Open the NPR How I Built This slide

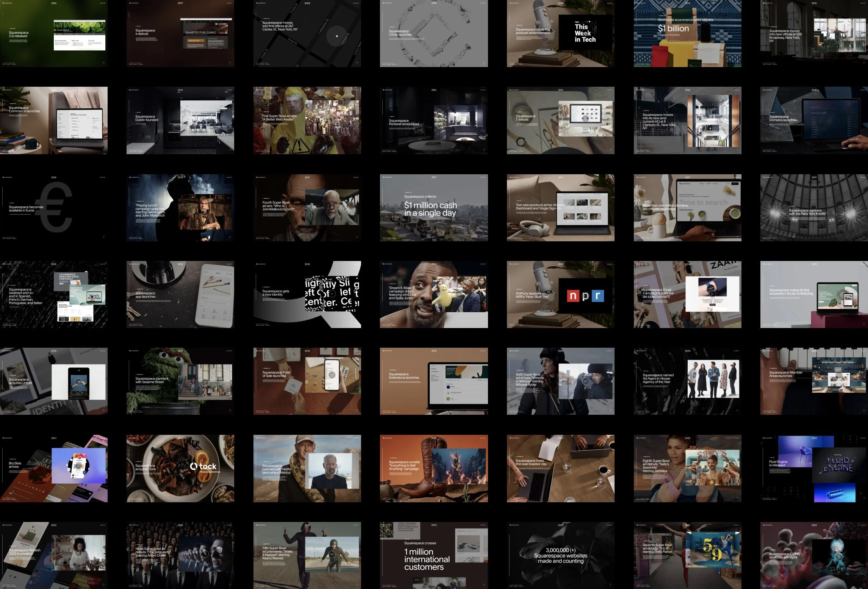561,294
